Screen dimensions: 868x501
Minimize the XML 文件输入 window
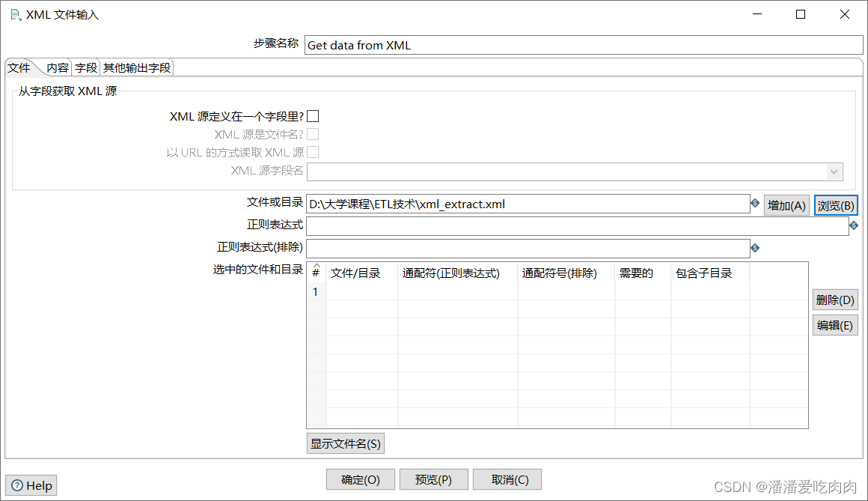click(x=757, y=14)
